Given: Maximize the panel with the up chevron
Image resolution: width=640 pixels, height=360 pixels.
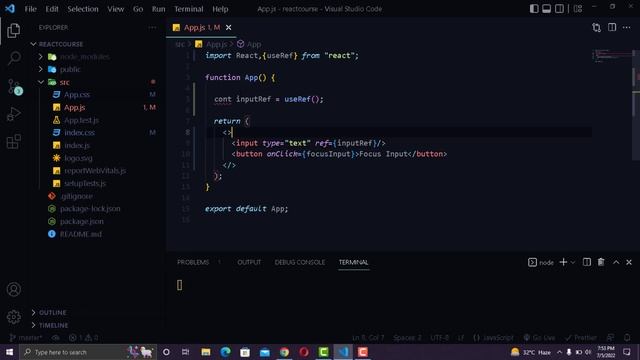Looking at the screenshot, I should (x=616, y=262).
